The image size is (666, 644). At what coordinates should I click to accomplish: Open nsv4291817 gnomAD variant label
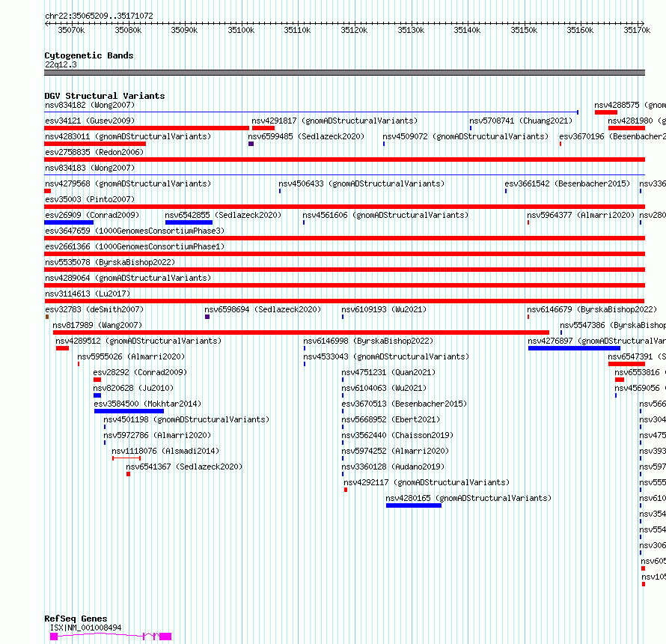(334, 121)
